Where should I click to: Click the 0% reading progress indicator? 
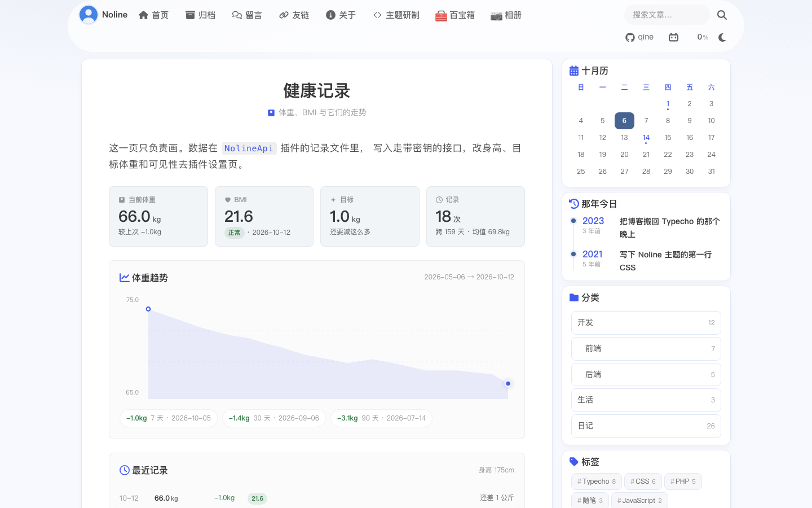click(703, 37)
